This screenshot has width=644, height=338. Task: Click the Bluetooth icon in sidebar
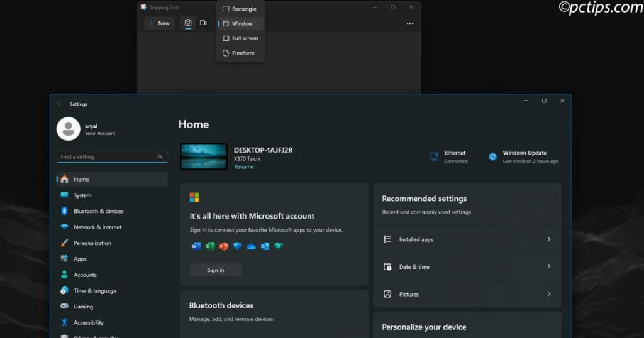coord(65,211)
